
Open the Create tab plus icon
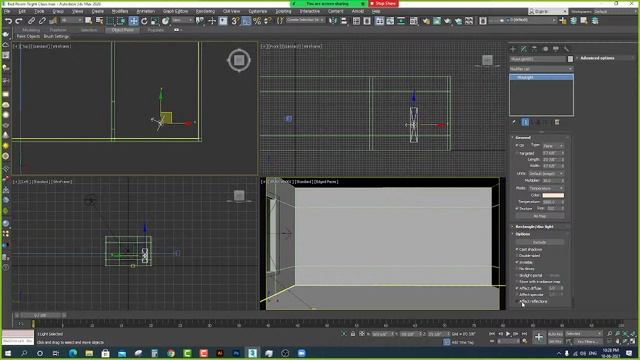[513, 49]
